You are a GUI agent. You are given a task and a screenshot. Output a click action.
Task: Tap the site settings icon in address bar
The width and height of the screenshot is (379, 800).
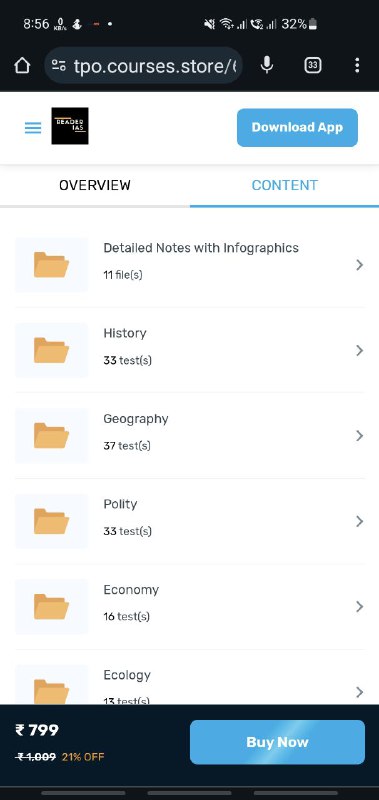(x=59, y=65)
